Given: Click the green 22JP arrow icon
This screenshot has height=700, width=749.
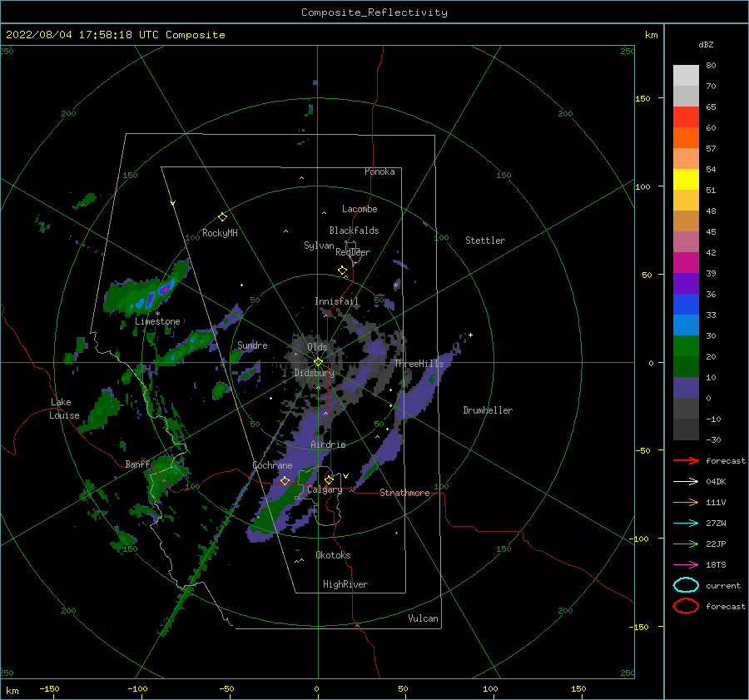Looking at the screenshot, I should click(686, 544).
